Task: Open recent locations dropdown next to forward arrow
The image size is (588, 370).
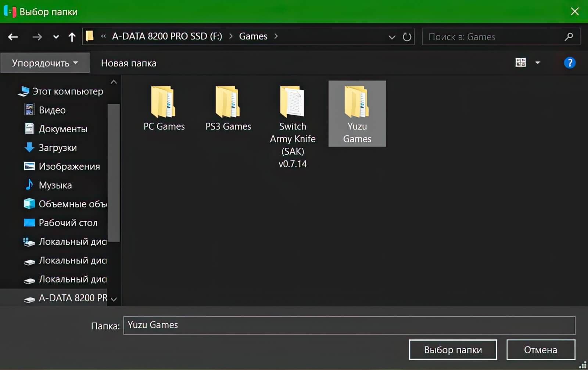Action: click(56, 37)
